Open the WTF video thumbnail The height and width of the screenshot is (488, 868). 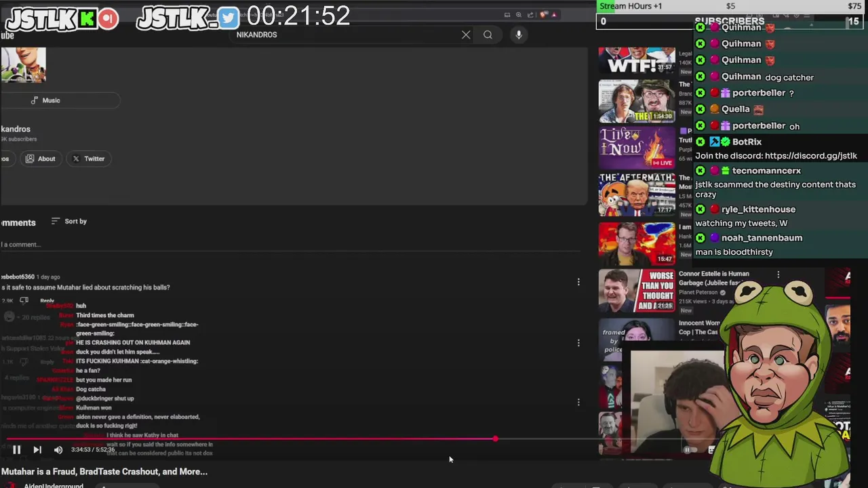pyautogui.click(x=637, y=60)
